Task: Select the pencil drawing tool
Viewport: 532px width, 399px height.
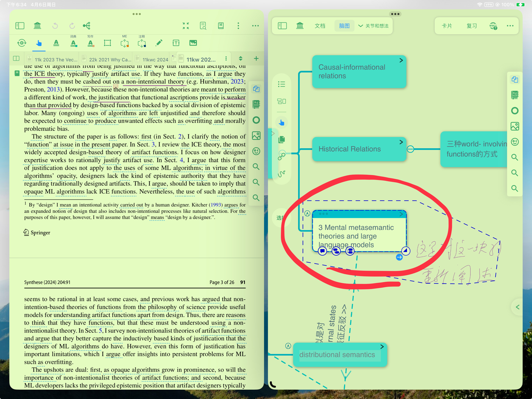Action: click(x=159, y=43)
